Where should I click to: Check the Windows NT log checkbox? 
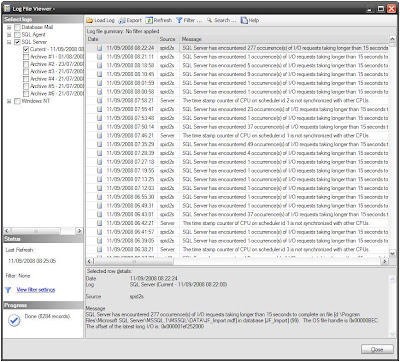pyautogui.click(x=17, y=101)
